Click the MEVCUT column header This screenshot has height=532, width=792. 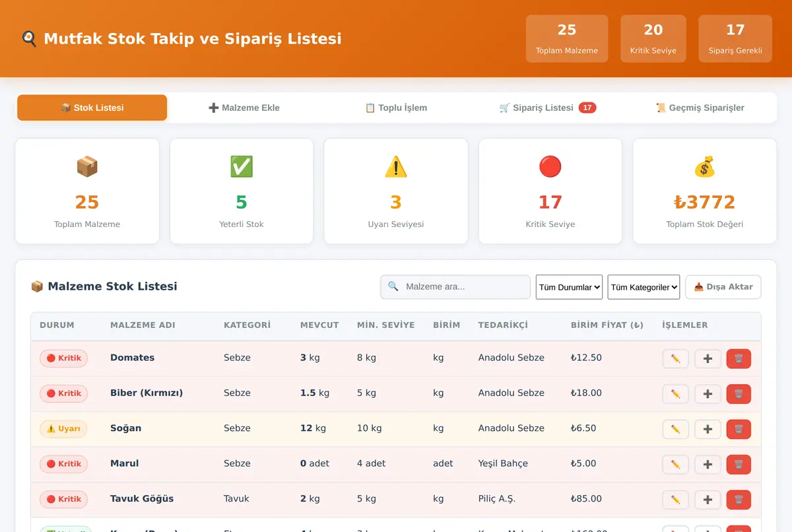tap(319, 325)
